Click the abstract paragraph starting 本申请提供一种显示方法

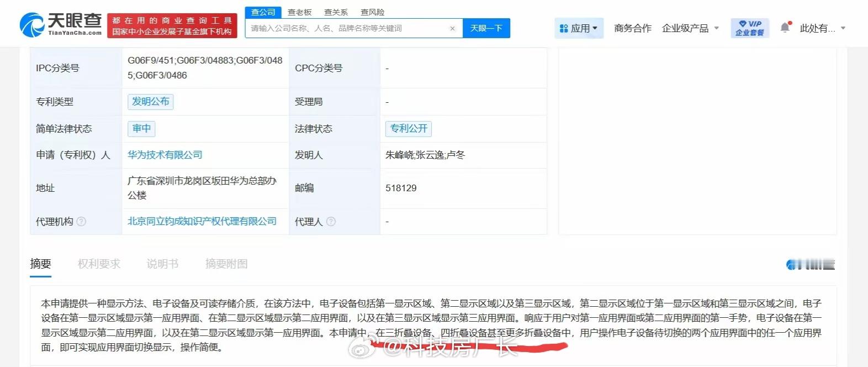point(431,326)
